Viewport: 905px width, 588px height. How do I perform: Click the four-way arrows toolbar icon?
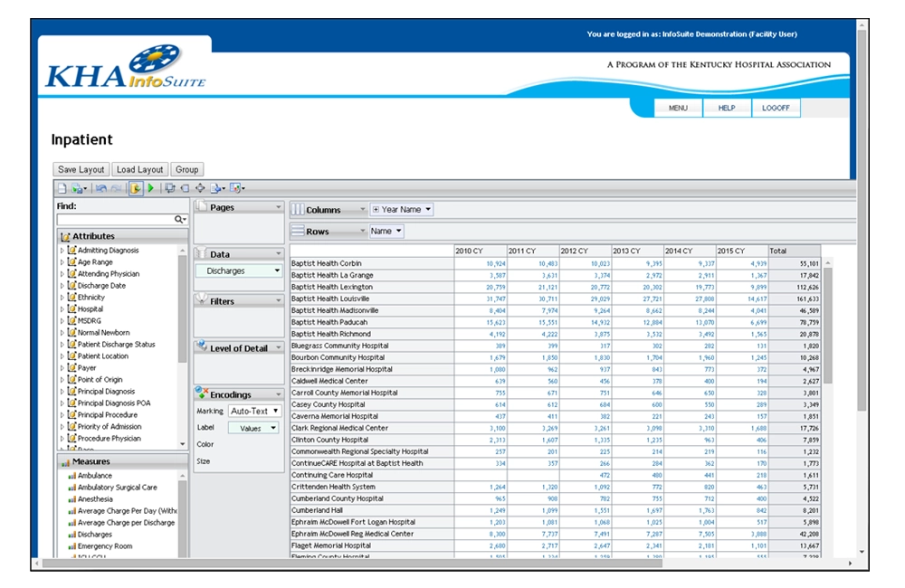[199, 188]
